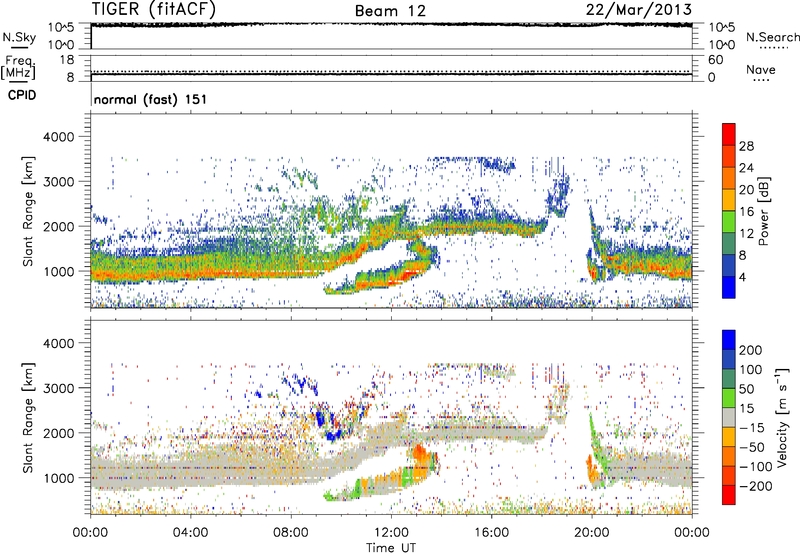Click the 28 tick on Power colorbar
This screenshot has height=554, width=800.
746,146
